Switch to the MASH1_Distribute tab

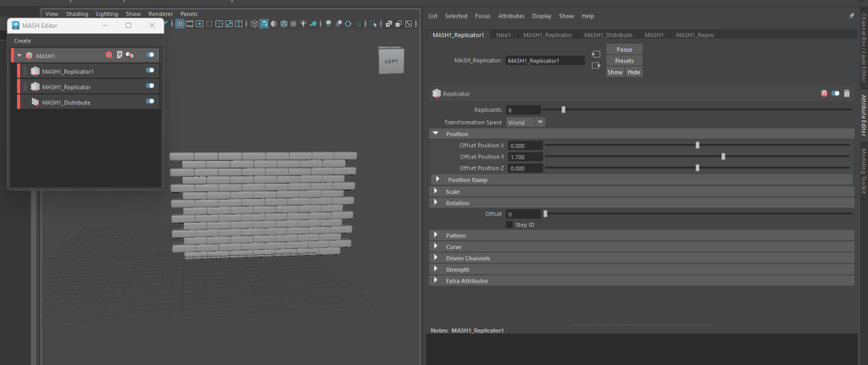(x=608, y=35)
